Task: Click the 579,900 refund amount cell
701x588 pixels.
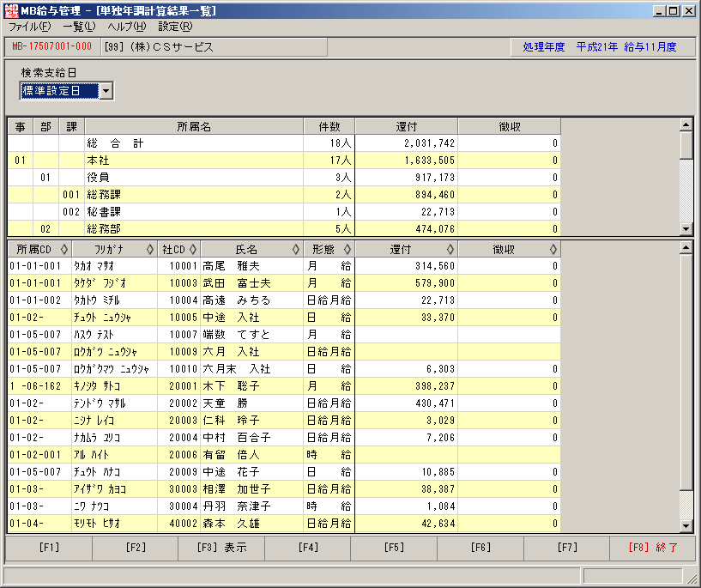Action: (407, 283)
